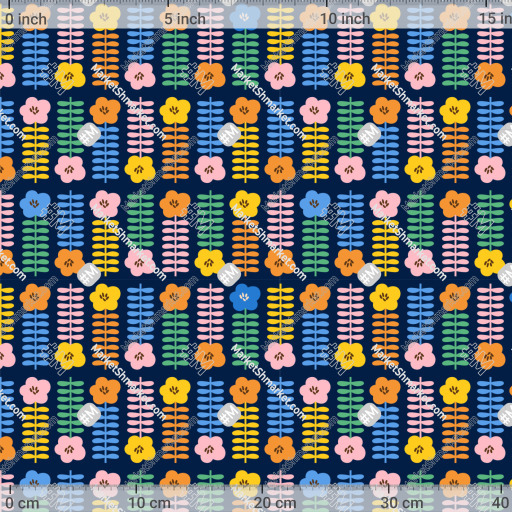
Task: Select the faded peach flower just before "15 in"
Action: pyautogui.click(x=455, y=17)
